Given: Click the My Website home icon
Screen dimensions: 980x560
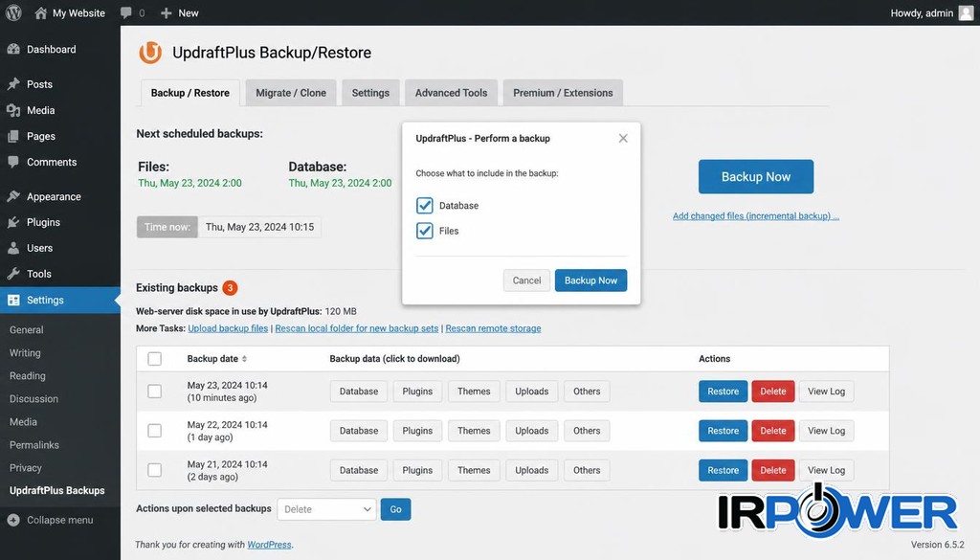Looking at the screenshot, I should click(40, 12).
